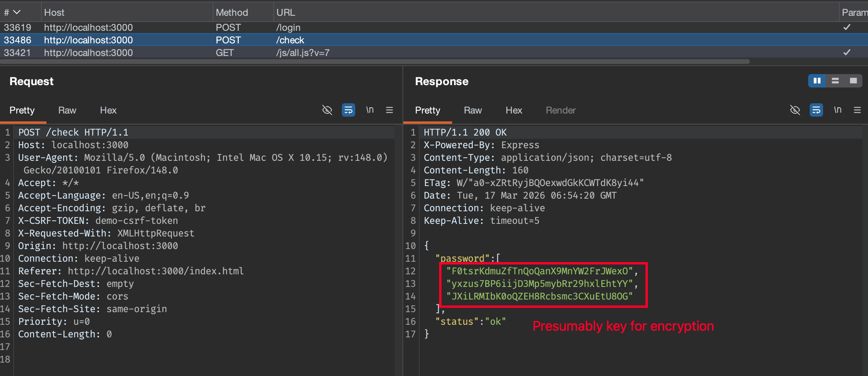Viewport: 868px width, 376px height.
Task: Open the Response editor settings menu icon
Action: coord(857,110)
